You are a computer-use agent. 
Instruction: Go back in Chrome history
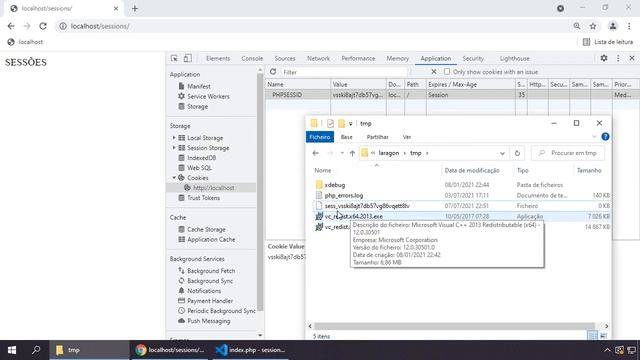tap(11, 26)
